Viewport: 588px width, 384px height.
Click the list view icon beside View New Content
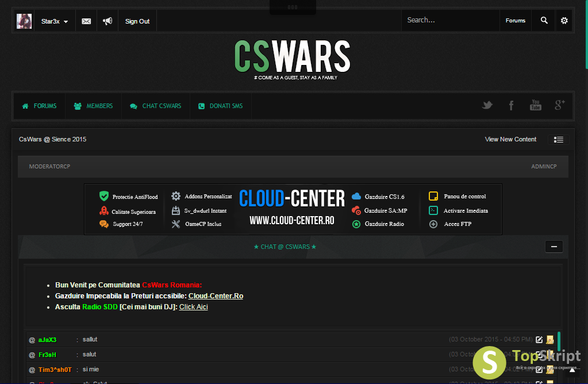558,140
